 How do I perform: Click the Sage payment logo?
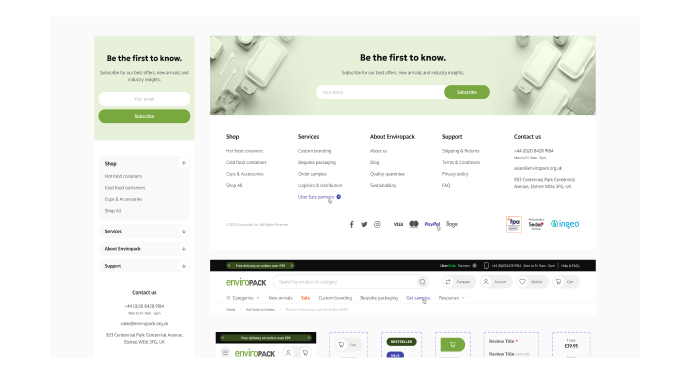click(452, 224)
